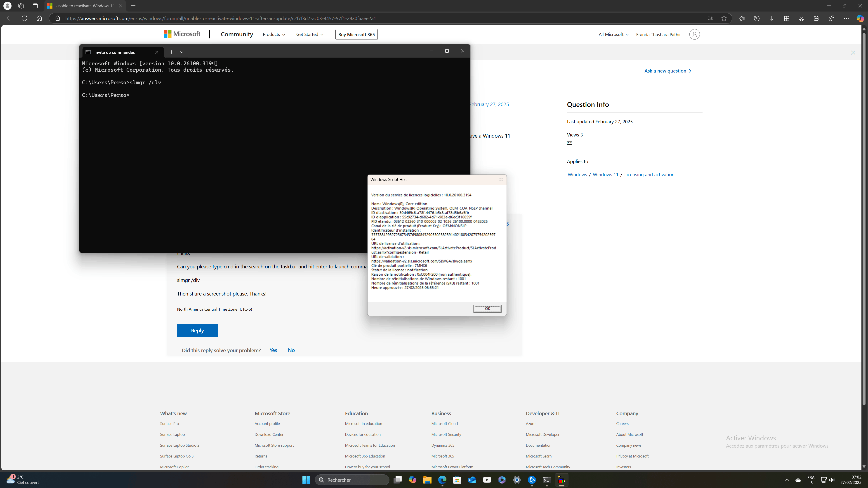Viewport: 868px width, 488px height.
Task: Open Windows Settings from taskbar
Action: tap(517, 480)
